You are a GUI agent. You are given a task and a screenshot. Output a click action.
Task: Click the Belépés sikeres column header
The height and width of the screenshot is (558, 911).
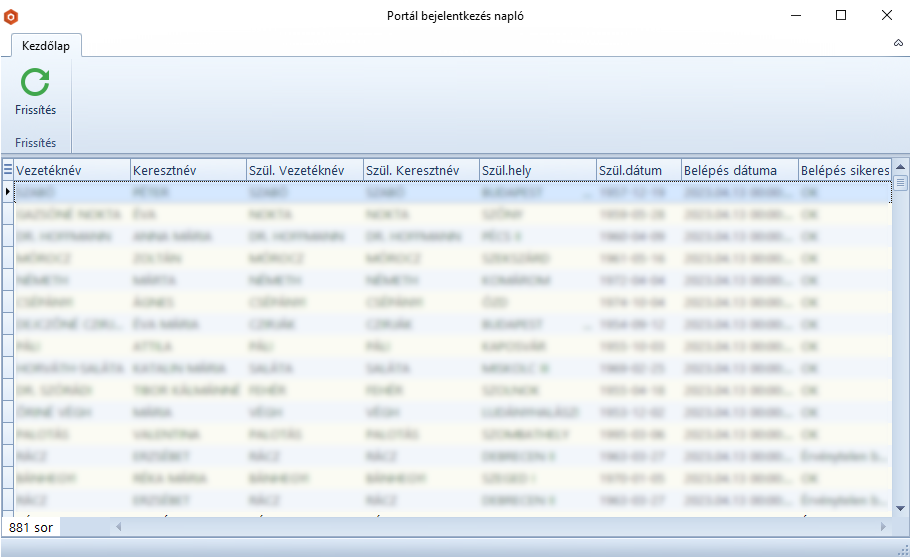pyautogui.click(x=844, y=170)
